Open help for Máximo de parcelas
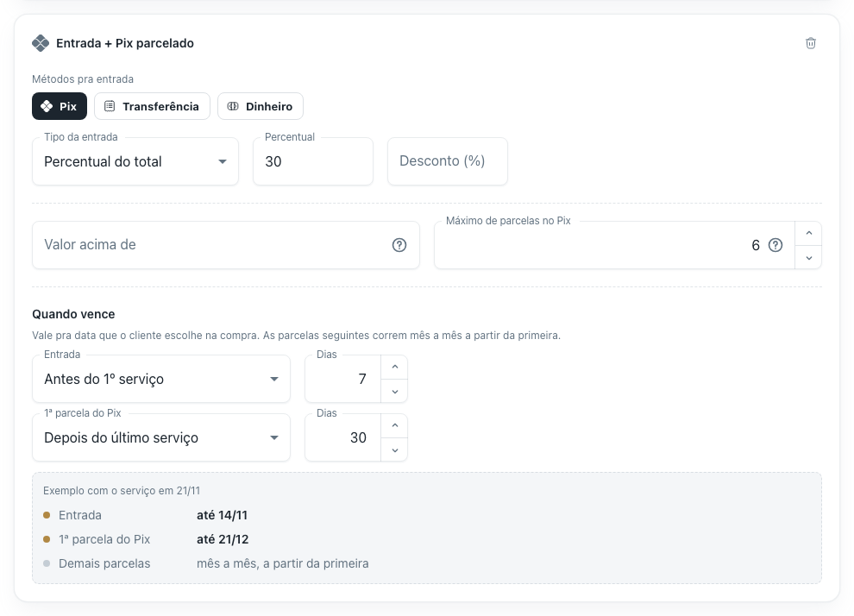This screenshot has width=854, height=616. click(x=775, y=245)
